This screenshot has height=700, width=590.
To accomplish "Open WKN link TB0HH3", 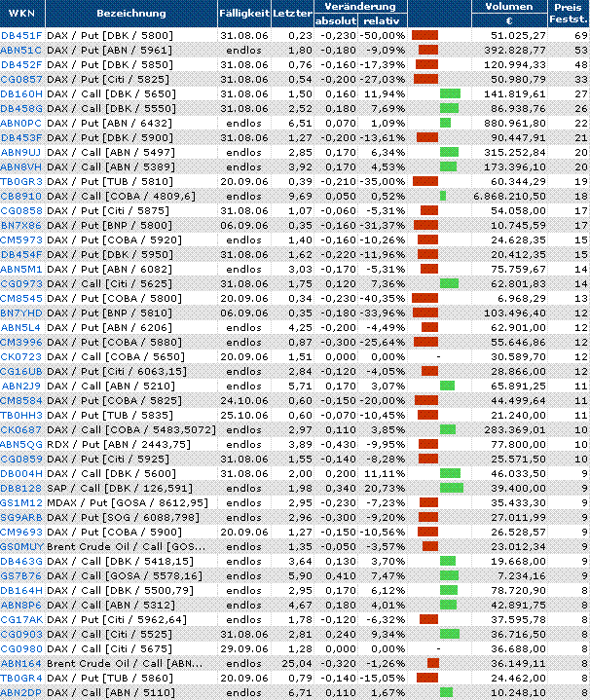I will 21,415.
